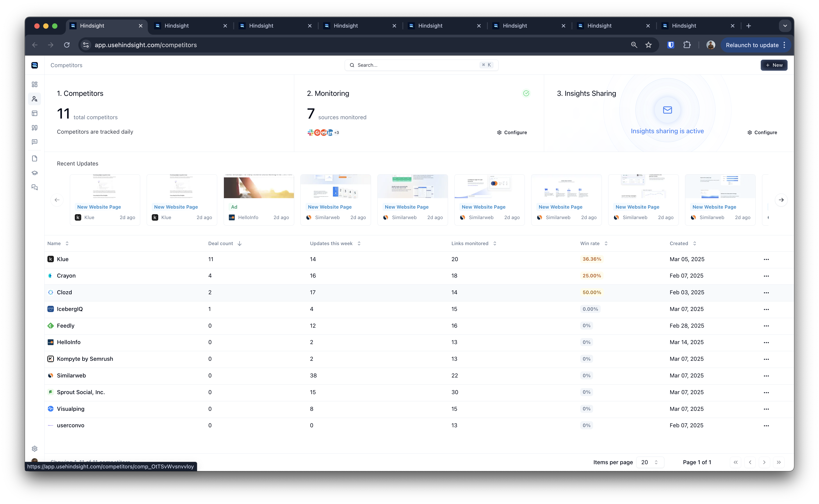Switch to the last Hindsight browser tab
The height and width of the screenshot is (504, 819).
698,26
